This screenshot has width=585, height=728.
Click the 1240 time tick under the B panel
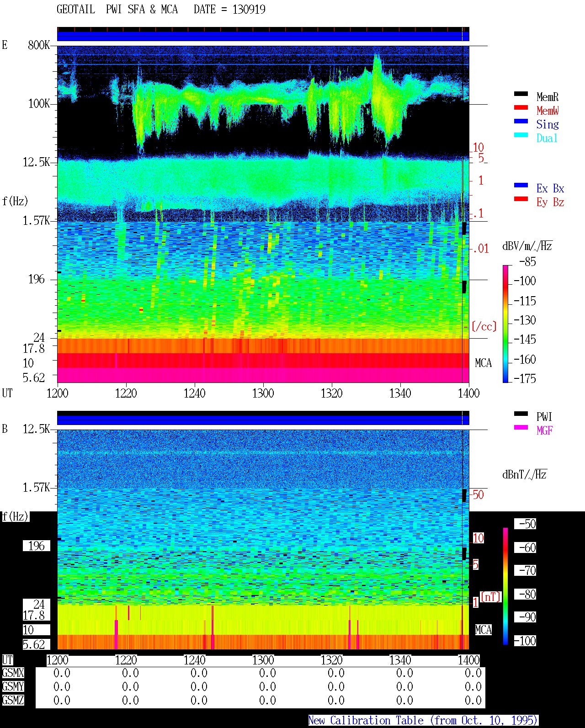coord(195,660)
